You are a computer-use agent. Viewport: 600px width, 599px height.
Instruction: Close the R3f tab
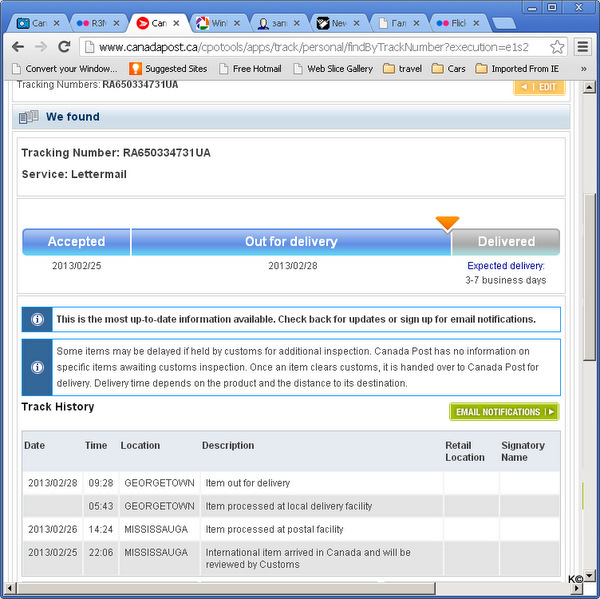pyautogui.click(x=116, y=23)
